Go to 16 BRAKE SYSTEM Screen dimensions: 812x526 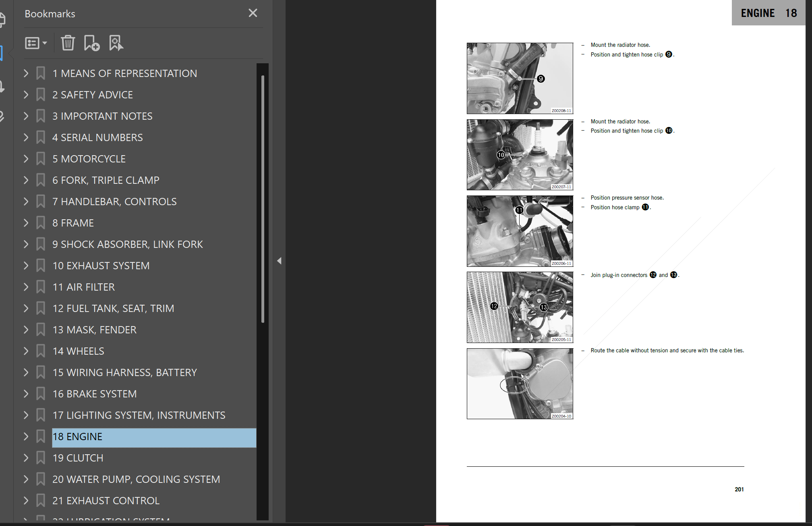[95, 394]
